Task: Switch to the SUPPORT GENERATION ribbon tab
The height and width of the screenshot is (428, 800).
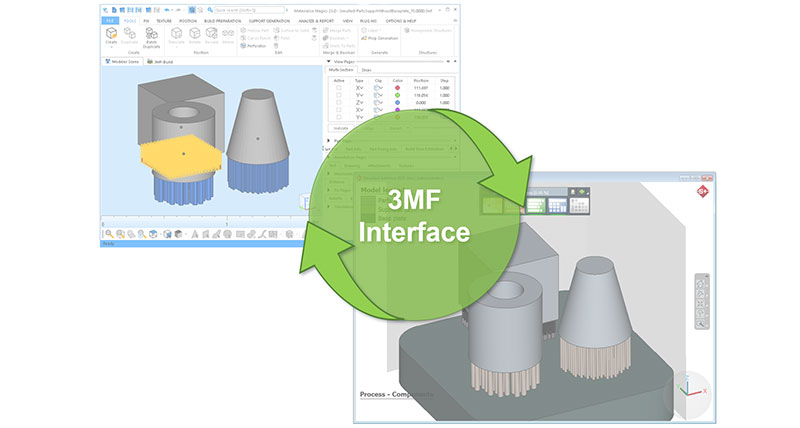Action: pyautogui.click(x=269, y=21)
